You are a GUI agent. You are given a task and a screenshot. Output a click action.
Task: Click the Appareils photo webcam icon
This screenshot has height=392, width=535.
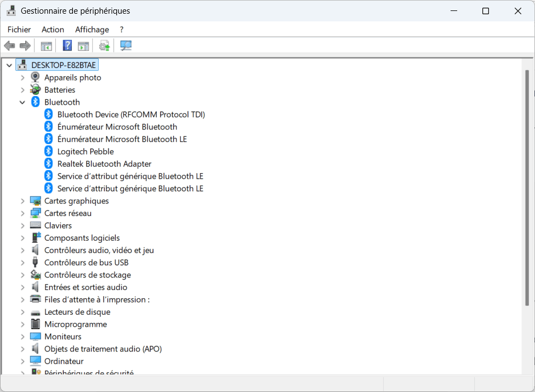pos(35,77)
